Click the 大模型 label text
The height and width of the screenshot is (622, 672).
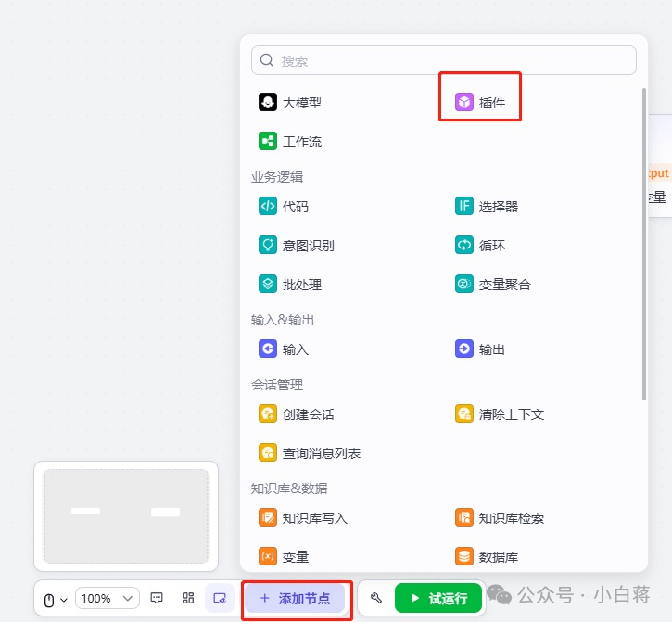302,103
